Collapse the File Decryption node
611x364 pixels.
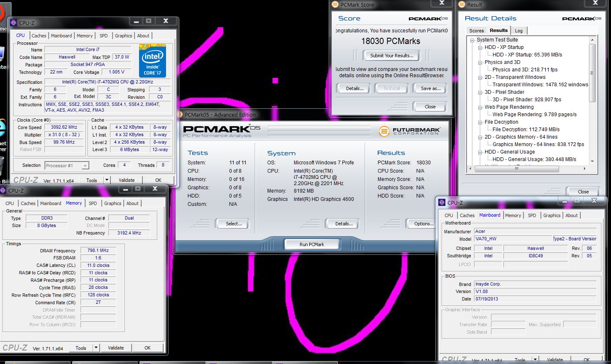480,122
